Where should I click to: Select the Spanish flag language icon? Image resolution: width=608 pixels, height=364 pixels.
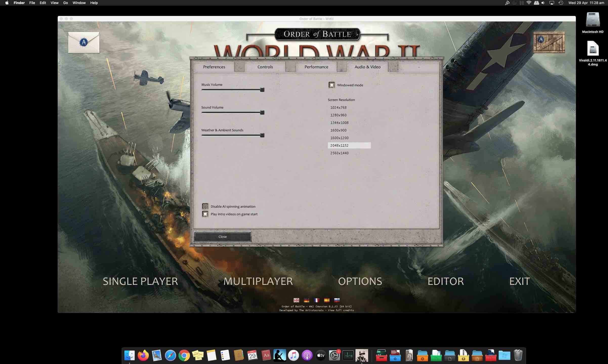point(327,300)
